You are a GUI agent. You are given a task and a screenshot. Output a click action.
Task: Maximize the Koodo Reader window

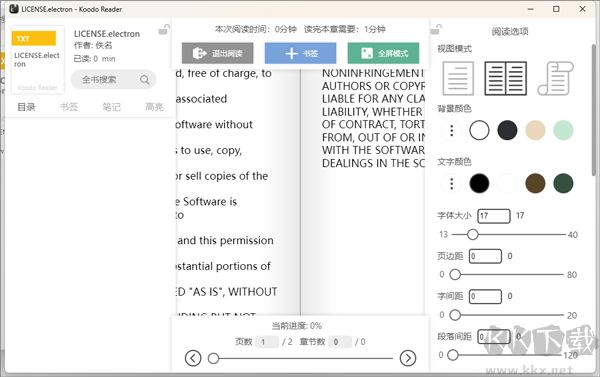pyautogui.click(x=556, y=9)
